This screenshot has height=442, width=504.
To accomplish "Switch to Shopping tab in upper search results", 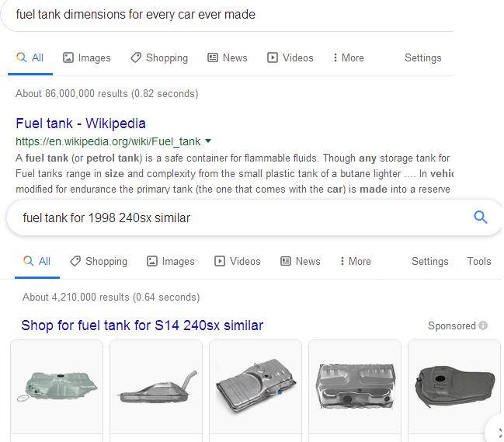I will pos(159,57).
